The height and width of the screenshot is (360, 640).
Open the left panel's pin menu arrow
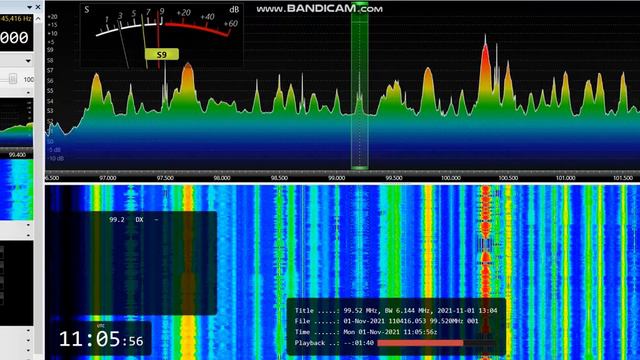(x=29, y=7)
